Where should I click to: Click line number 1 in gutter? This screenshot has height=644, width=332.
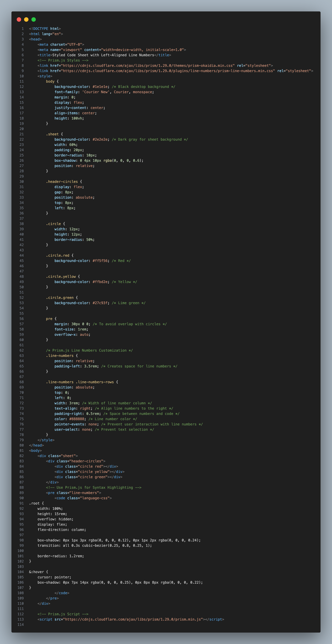point(23,29)
